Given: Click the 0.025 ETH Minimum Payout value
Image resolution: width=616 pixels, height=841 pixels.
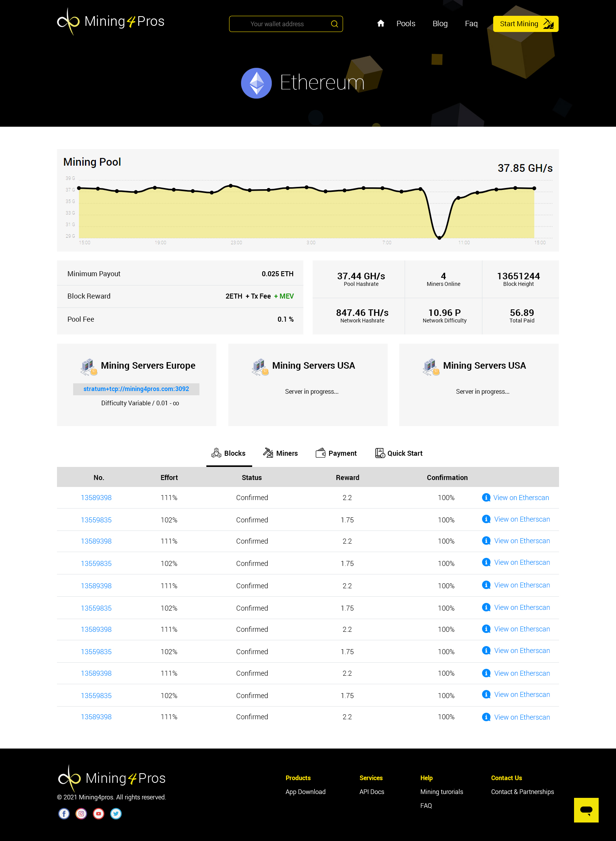Looking at the screenshot, I should pyautogui.click(x=278, y=274).
